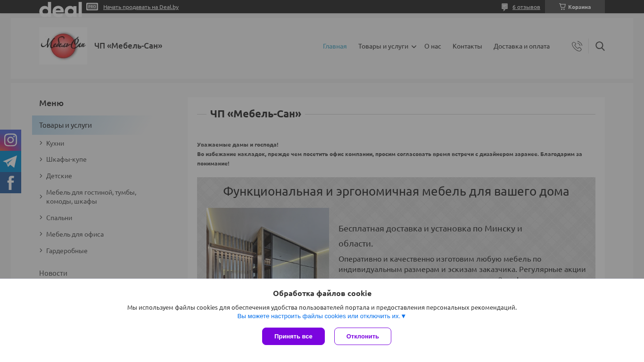The width and height of the screenshot is (644, 362).
Task: Open Новости in side menu
Action: (x=53, y=273)
